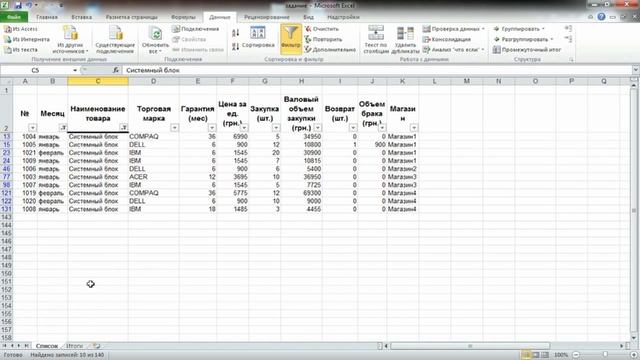This screenshot has height=360, width=640.
Task: Open advanced filter Дополнительно
Action: (x=330, y=49)
